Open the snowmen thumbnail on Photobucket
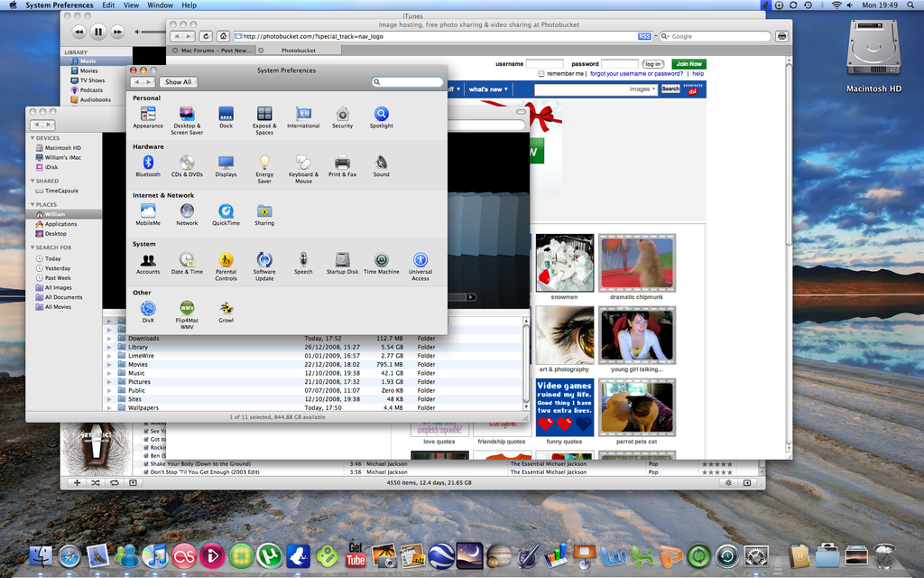This screenshot has height=578, width=924. [565, 263]
